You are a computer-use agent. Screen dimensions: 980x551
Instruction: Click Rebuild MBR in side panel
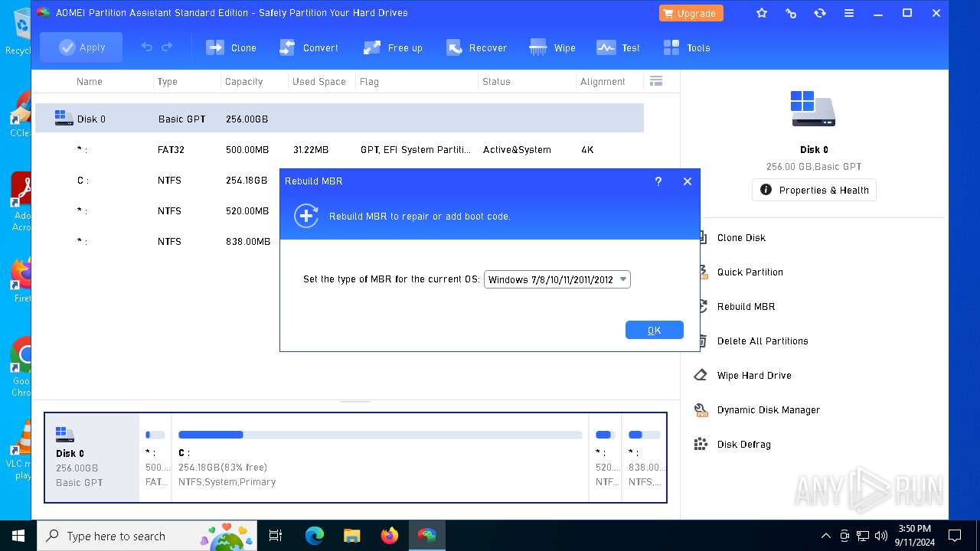(746, 306)
